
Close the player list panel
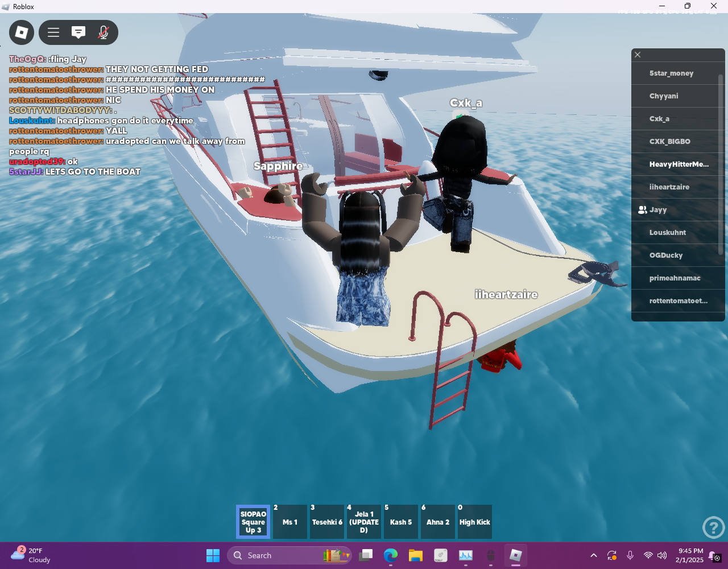638,55
